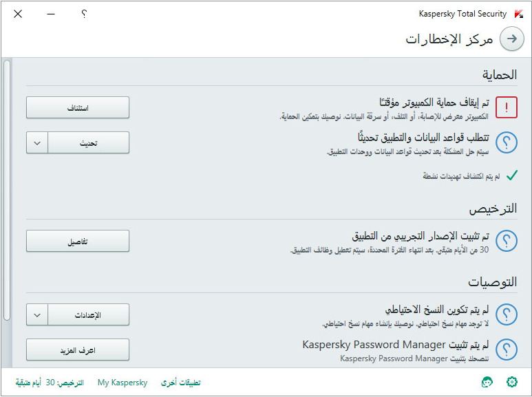
Task: Click the التوصيات section header
Action: [x=492, y=282]
